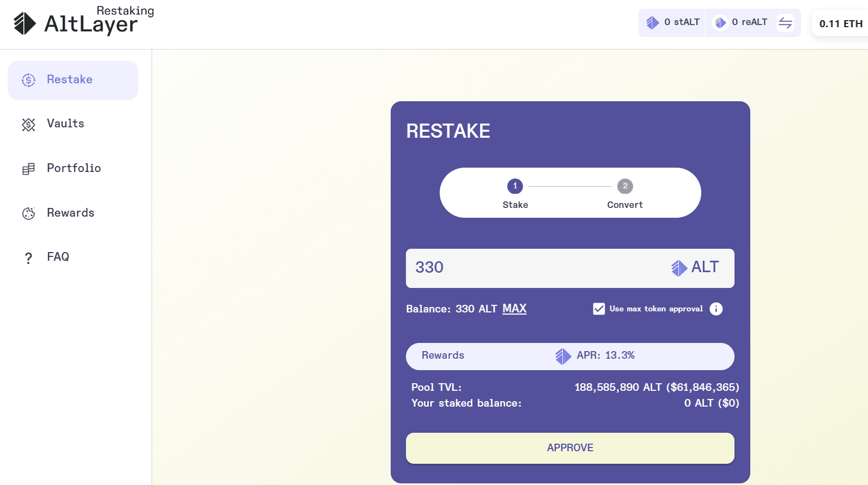Select step 1 Stake in progress stepper
This screenshot has height=485, width=868.
pos(515,187)
